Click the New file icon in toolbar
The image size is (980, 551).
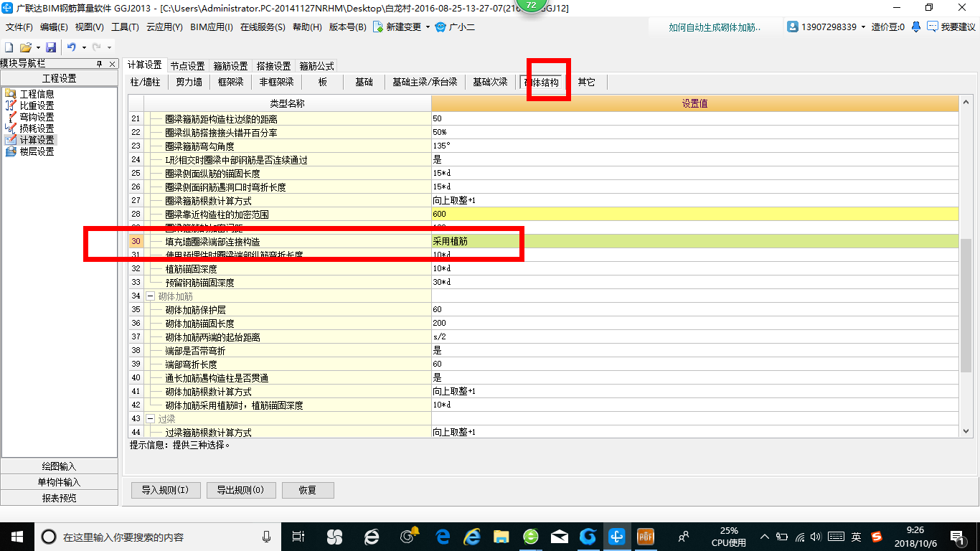(x=9, y=47)
